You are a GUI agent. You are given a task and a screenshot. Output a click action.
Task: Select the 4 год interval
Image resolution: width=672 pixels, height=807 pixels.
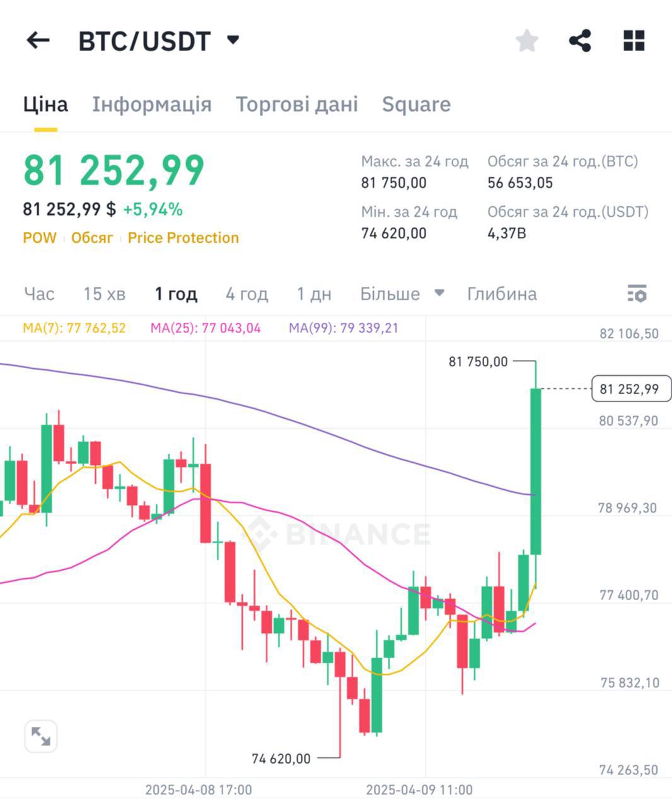pos(246,294)
